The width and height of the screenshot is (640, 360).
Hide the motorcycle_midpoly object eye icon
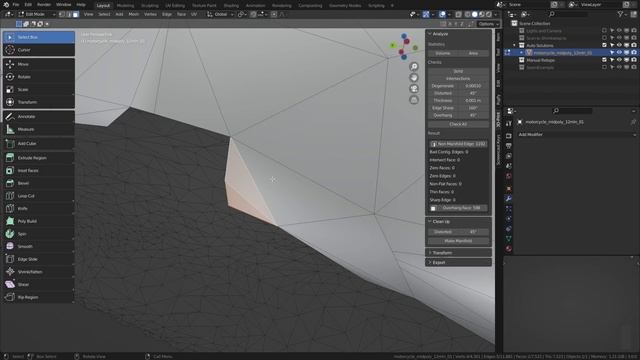[x=619, y=53]
